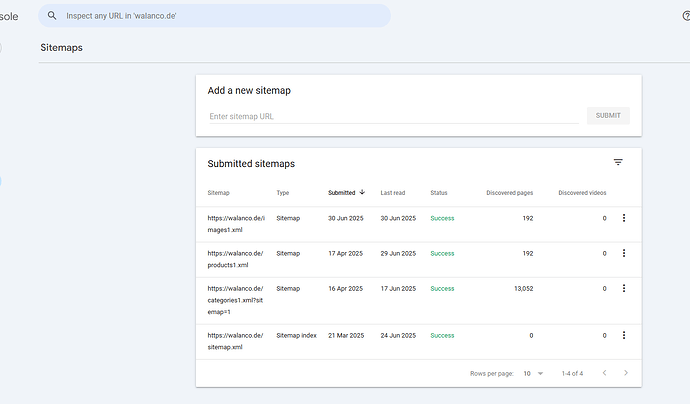Open the https://walanco.de/sitemap.xml row
Viewport: 690px width, 404px height.
tap(418, 342)
